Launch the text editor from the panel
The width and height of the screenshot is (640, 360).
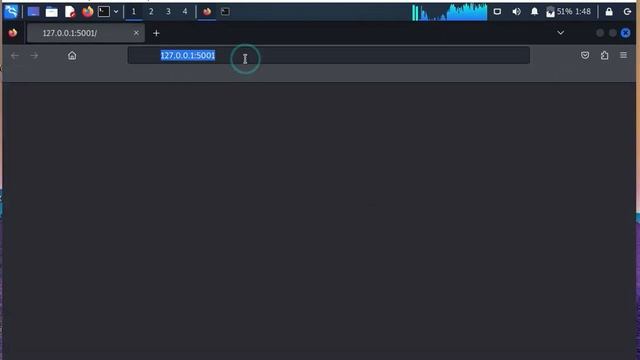70,12
